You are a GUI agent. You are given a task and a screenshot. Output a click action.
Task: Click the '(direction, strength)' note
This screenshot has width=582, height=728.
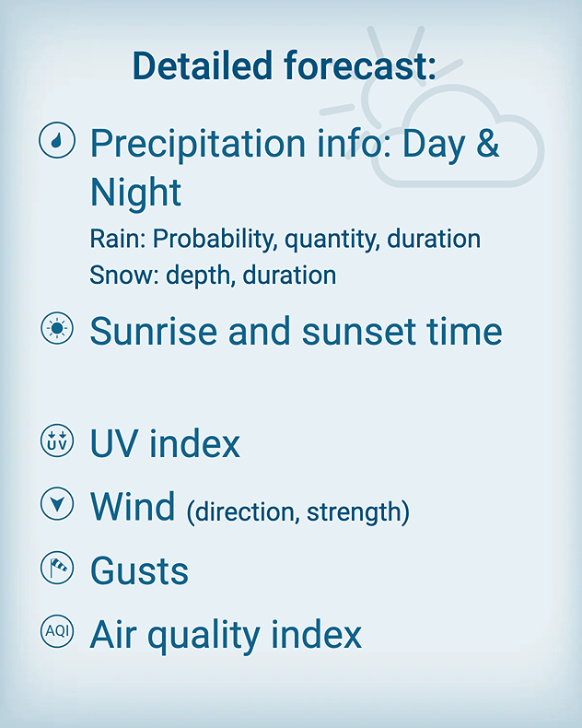(297, 511)
